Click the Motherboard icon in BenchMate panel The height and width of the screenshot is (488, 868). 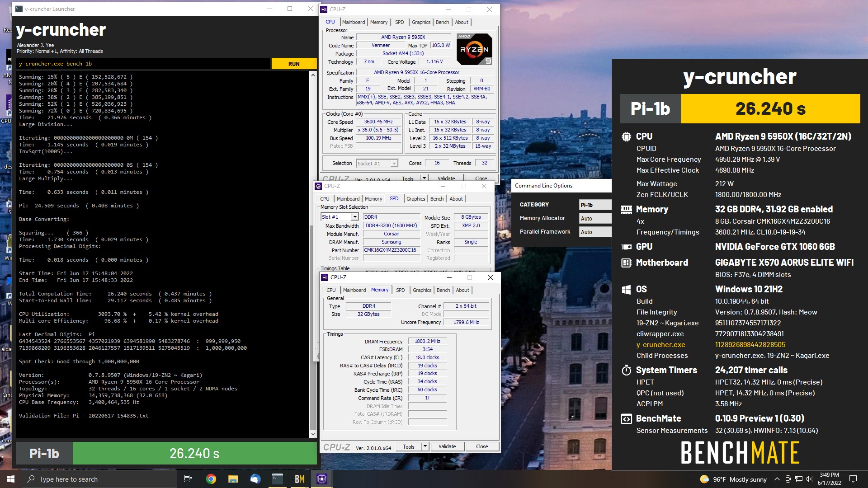(x=626, y=263)
